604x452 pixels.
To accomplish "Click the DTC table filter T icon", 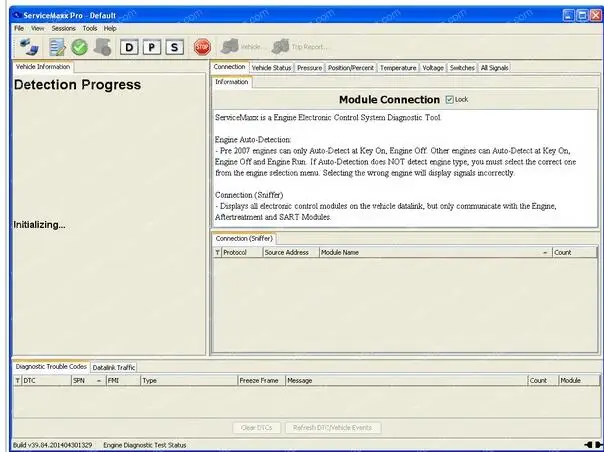I will click(17, 380).
